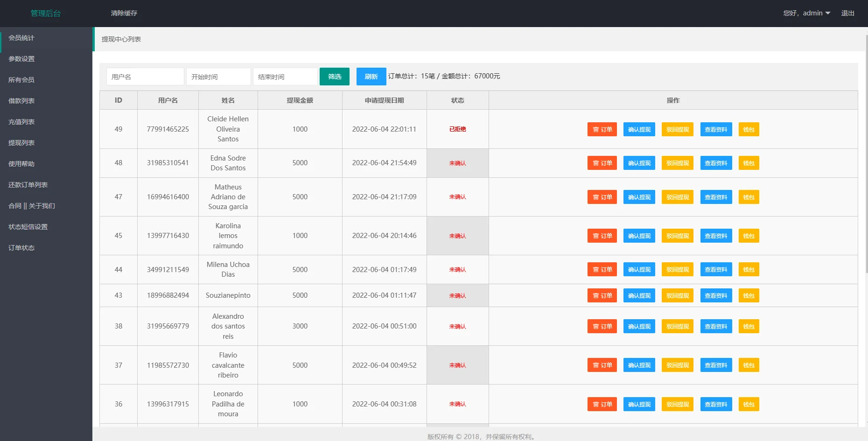Go to 会员统计 in the sidebar
The width and height of the screenshot is (868, 441).
tap(21, 38)
